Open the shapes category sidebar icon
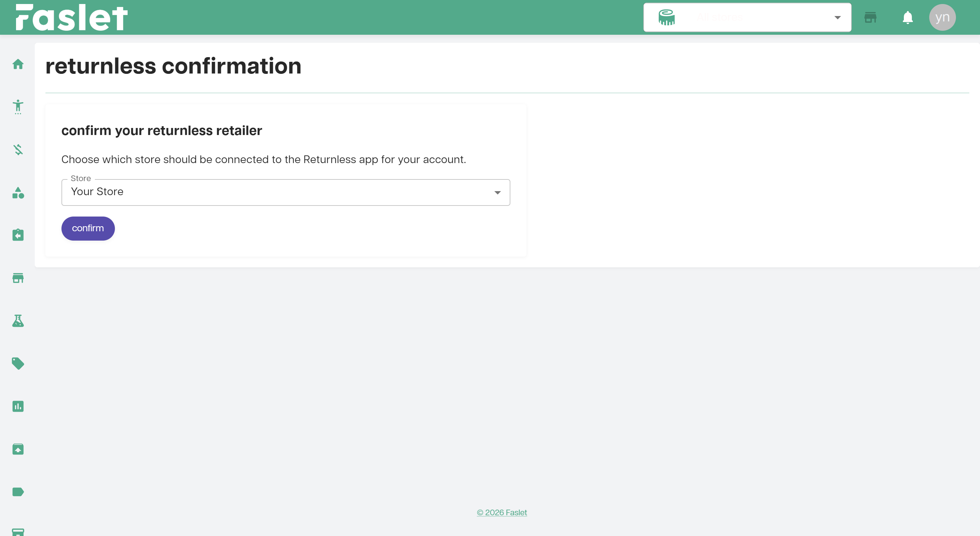Viewport: 980px width, 536px height. pyautogui.click(x=18, y=192)
